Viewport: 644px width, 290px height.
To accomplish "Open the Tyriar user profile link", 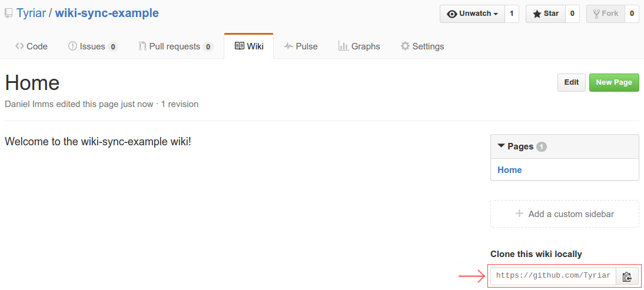I will tap(31, 14).
